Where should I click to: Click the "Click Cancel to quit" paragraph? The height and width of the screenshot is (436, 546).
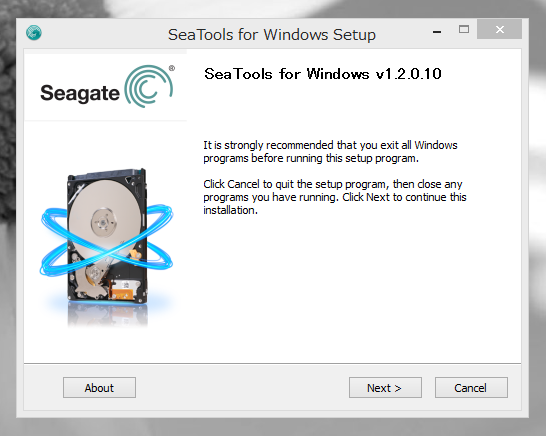click(335, 197)
